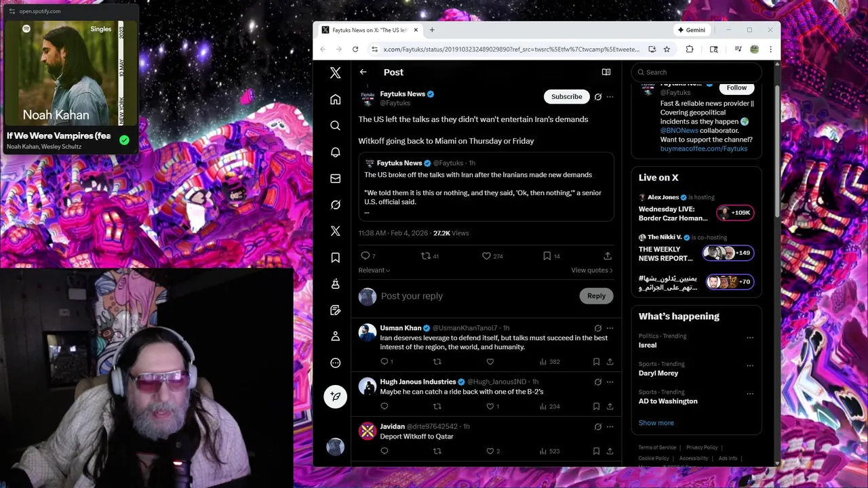
Task: Click 27.2K Views on main post
Action: (451, 233)
